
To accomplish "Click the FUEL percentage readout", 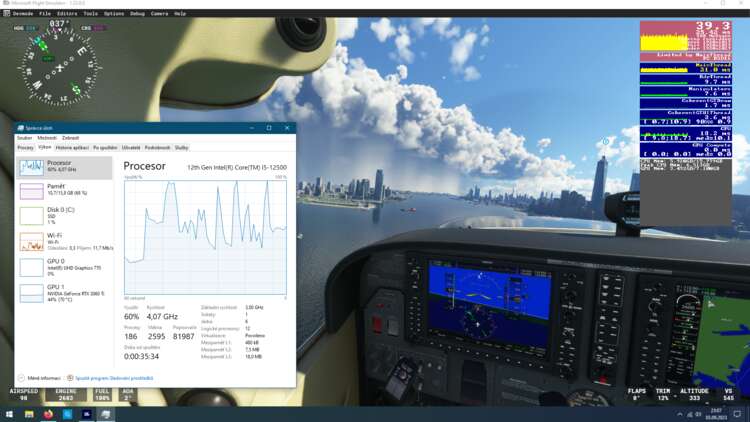I will [102, 394].
